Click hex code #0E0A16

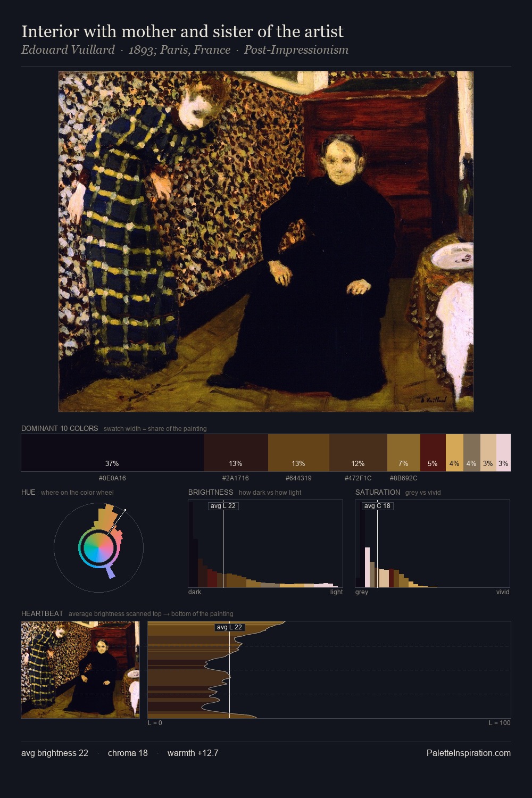[112, 478]
